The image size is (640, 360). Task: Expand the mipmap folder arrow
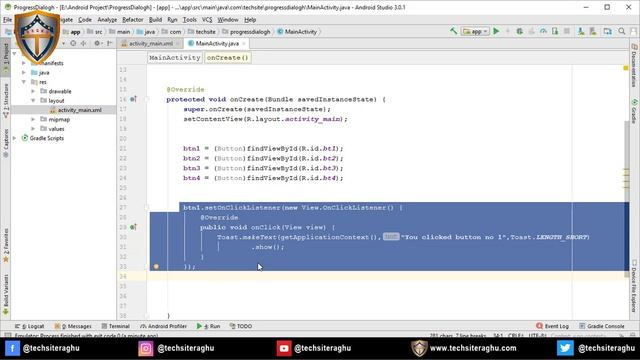coord(33,120)
